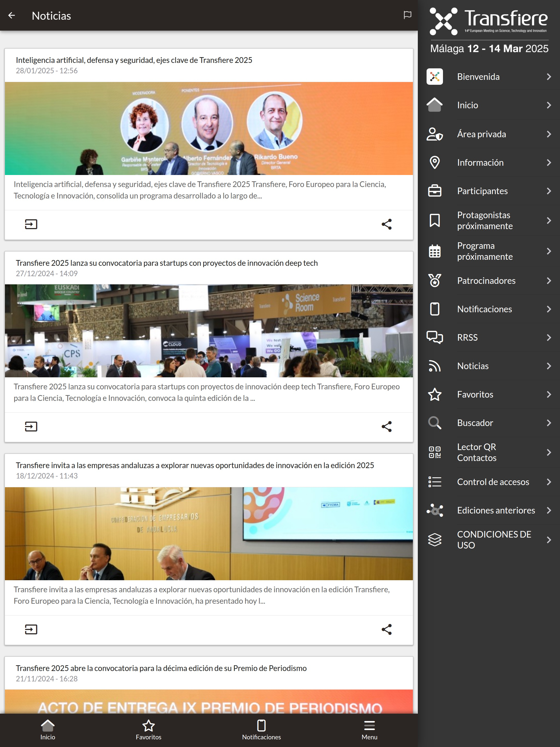Viewport: 560px width, 747px height.
Task: Click the Confederación de Empresarios photo
Action: 209,533
